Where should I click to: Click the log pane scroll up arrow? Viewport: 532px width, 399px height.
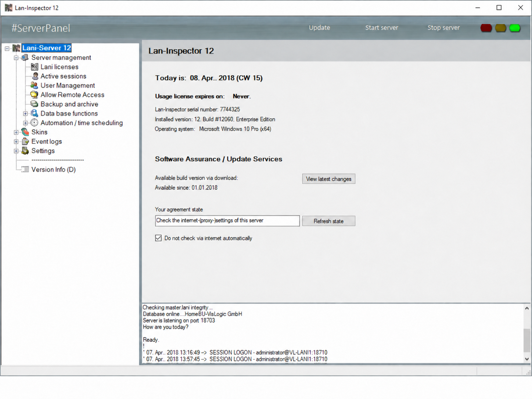pos(527,309)
